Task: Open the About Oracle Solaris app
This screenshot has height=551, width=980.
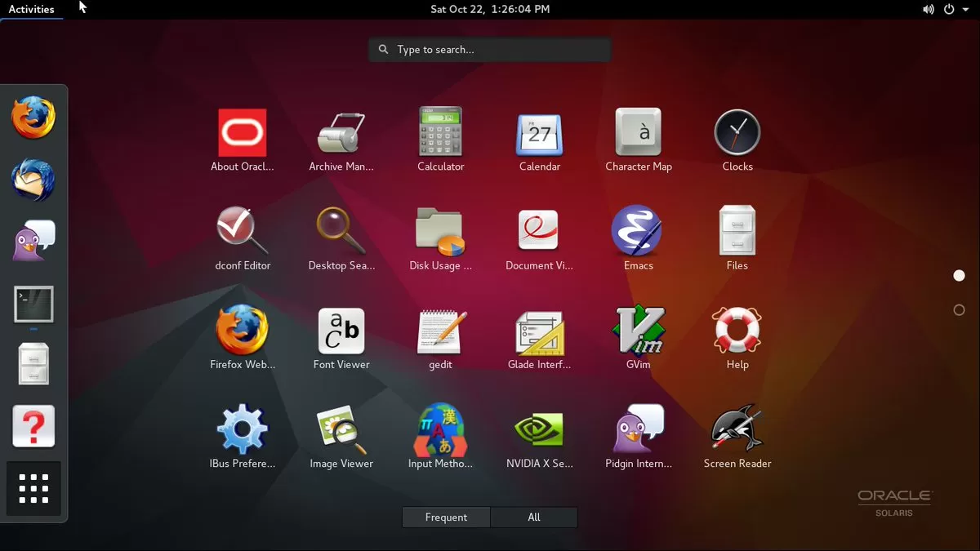Action: 242,133
